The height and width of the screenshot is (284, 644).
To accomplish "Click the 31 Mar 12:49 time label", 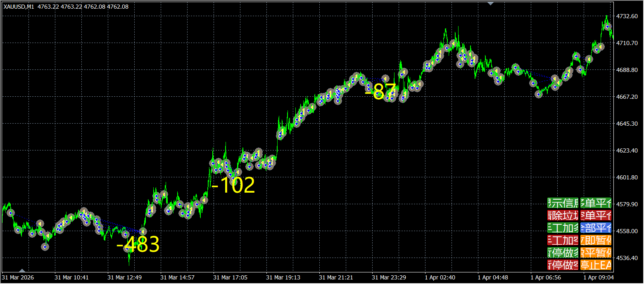I will tap(124, 277).
